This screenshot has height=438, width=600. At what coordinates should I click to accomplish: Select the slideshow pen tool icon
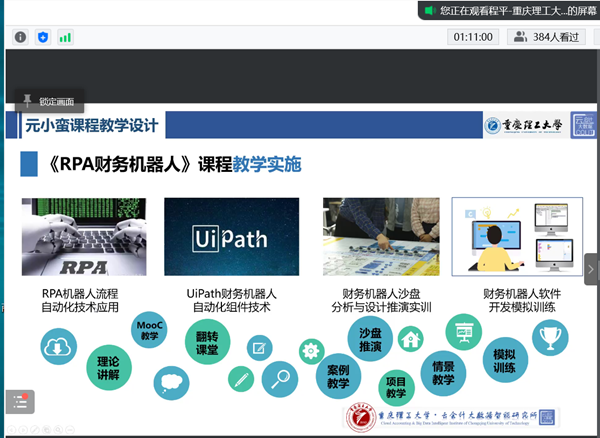34,430
